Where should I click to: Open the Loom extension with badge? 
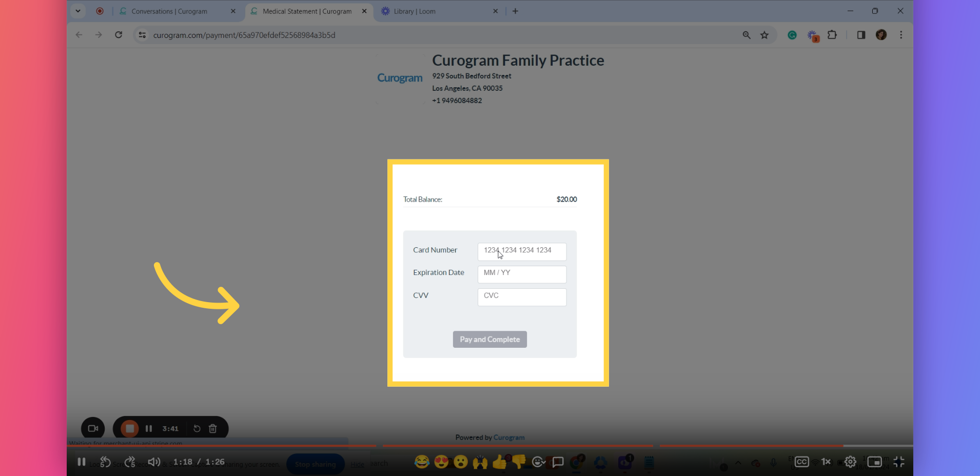(813, 35)
